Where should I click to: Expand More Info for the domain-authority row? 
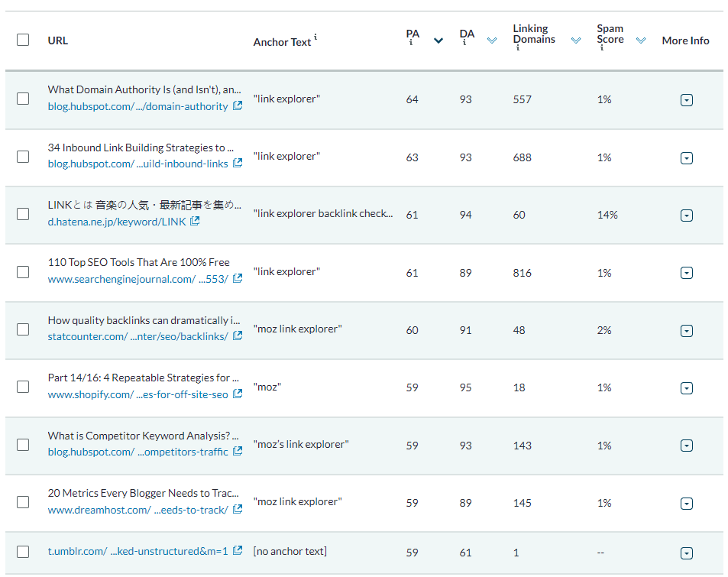tap(686, 99)
